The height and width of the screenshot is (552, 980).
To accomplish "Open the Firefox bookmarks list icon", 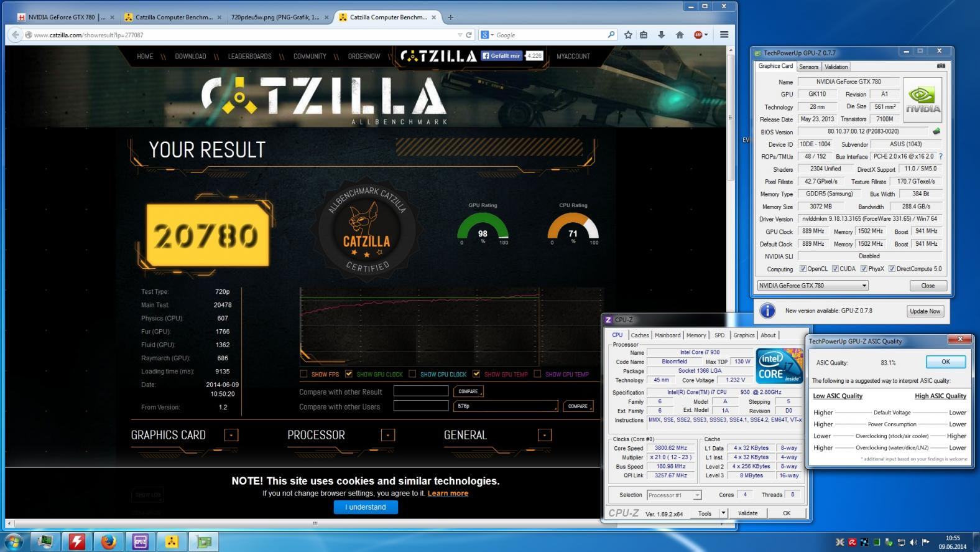I will (644, 35).
